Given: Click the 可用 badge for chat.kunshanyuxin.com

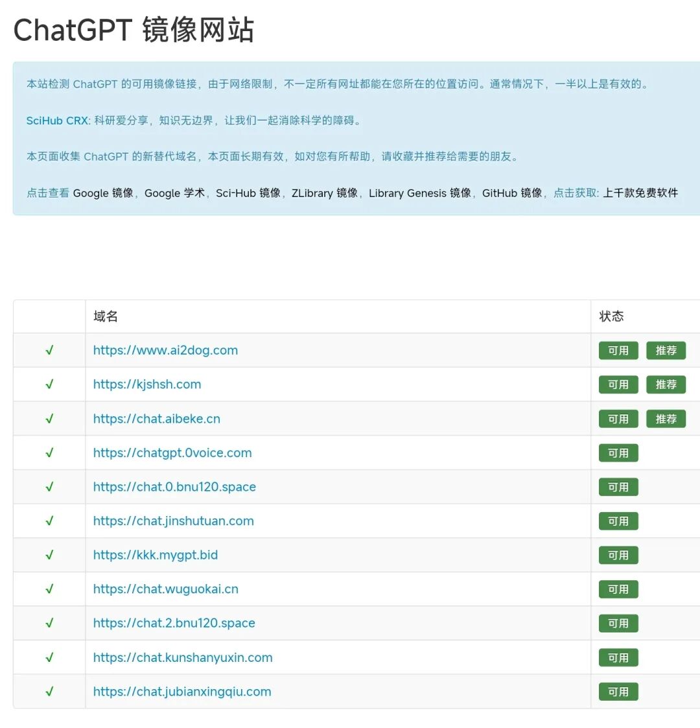Looking at the screenshot, I should tap(618, 658).
